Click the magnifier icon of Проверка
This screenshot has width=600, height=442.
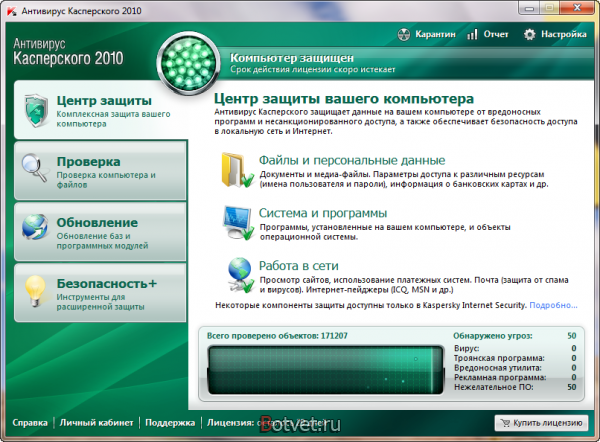pos(34,168)
